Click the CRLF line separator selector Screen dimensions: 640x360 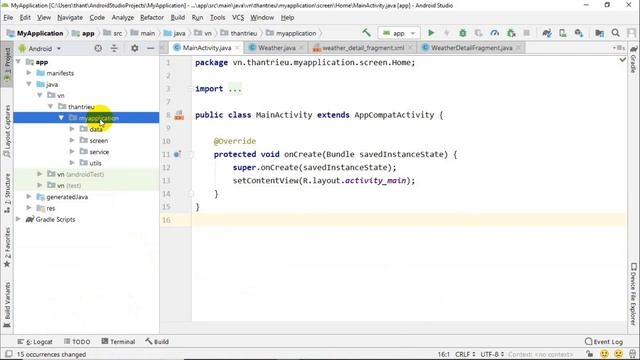coord(465,354)
